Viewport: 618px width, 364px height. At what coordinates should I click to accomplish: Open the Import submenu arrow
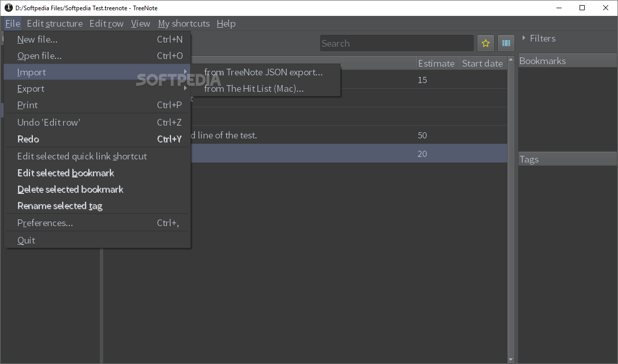(x=185, y=72)
